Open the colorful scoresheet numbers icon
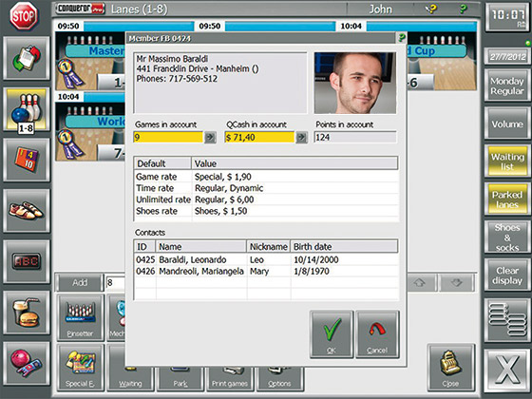The width and height of the screenshot is (532, 399). [x=27, y=160]
